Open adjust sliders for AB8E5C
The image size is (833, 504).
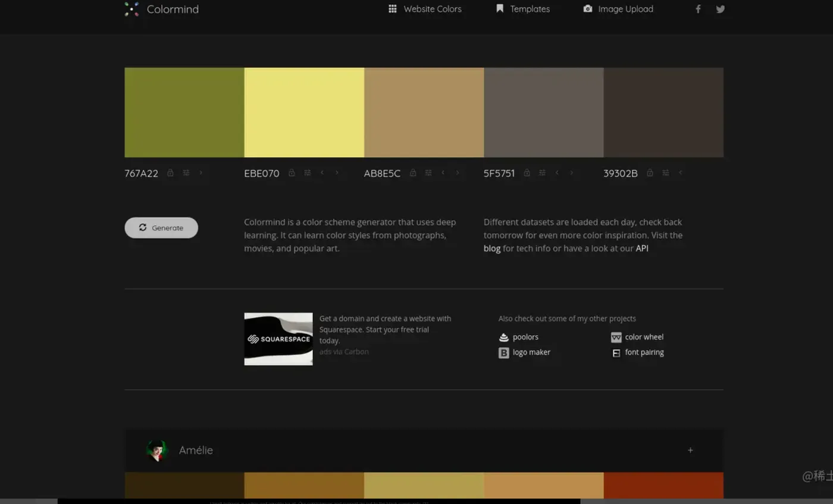(428, 173)
